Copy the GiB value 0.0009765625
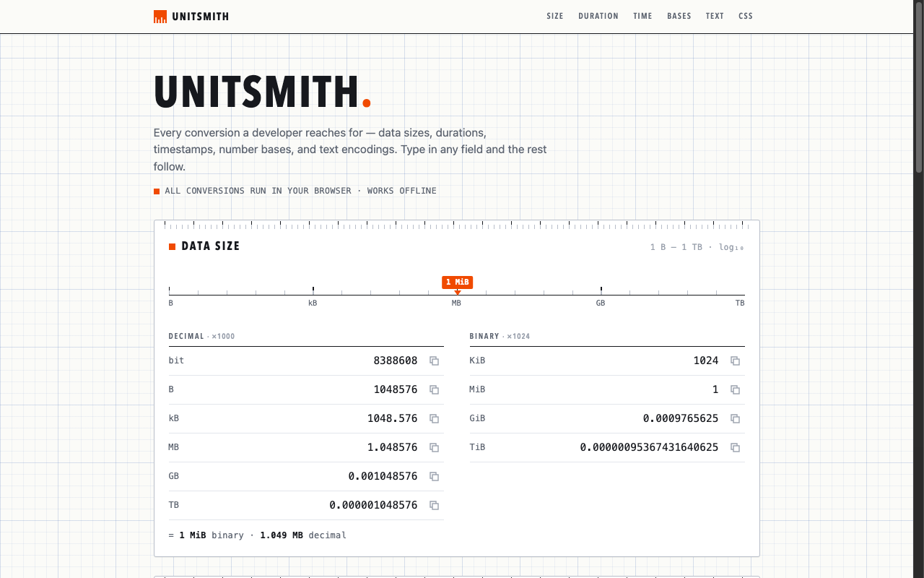Viewport: 924px width, 578px height. click(x=735, y=418)
